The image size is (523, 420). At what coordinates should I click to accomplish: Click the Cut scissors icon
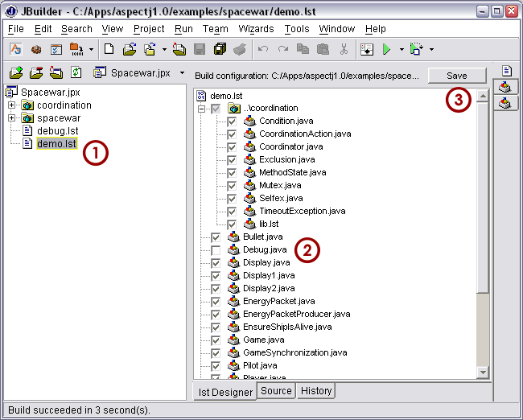tap(344, 49)
